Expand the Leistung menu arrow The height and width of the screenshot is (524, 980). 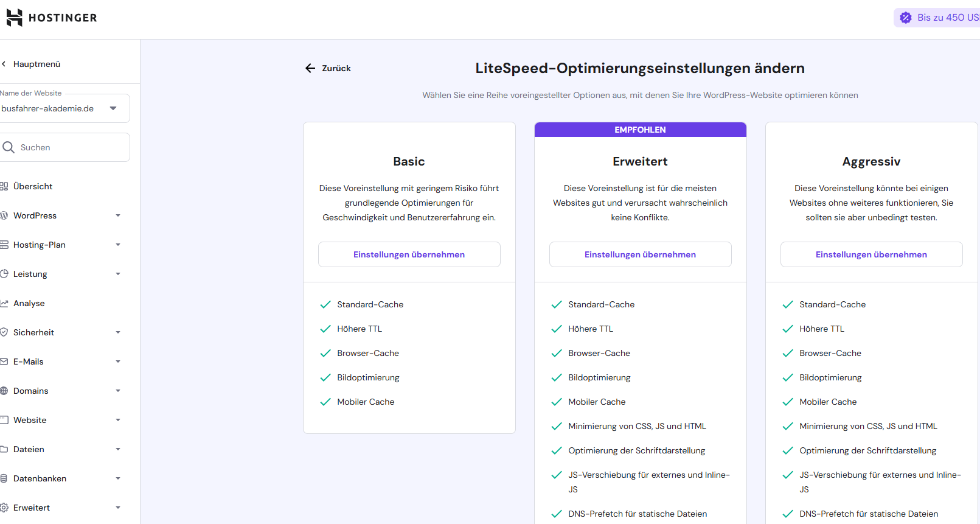118,274
